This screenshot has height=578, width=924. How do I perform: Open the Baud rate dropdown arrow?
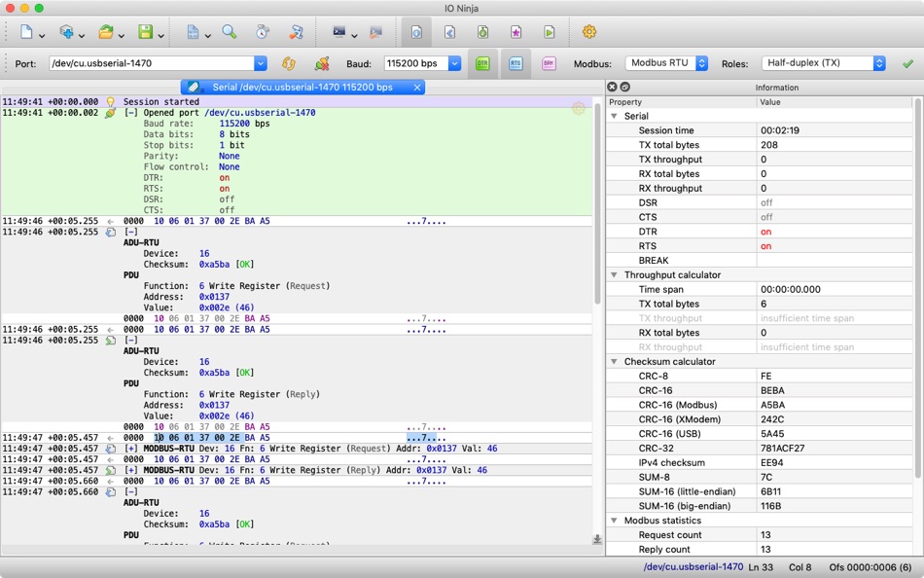(x=454, y=63)
